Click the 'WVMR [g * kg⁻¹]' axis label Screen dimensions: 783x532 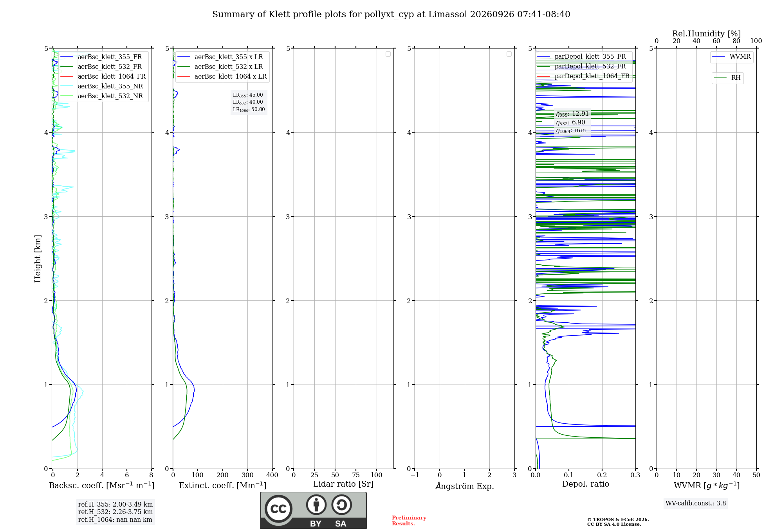click(707, 485)
